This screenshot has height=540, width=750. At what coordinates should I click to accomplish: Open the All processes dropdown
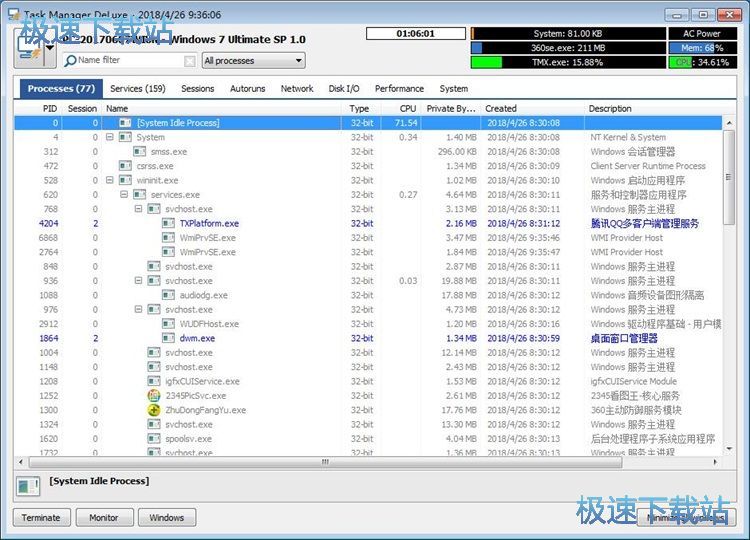pos(254,61)
